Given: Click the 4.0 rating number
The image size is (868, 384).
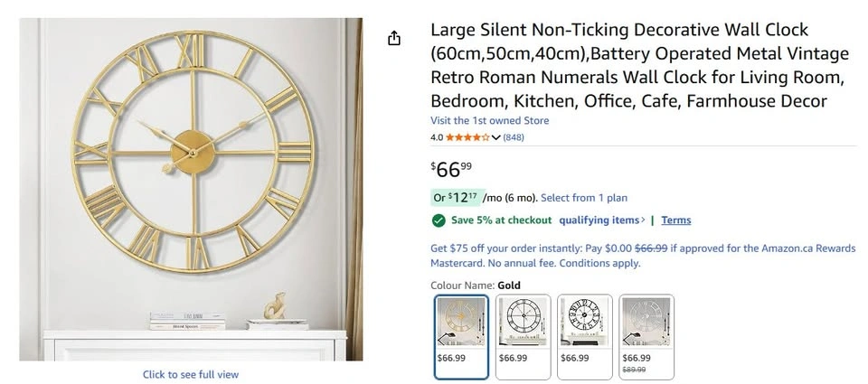Looking at the screenshot, I should point(437,137).
